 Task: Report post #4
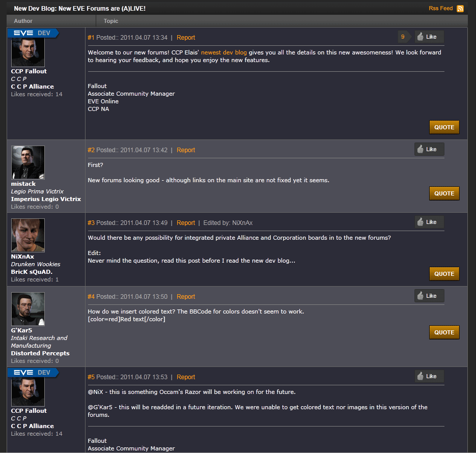click(x=186, y=297)
